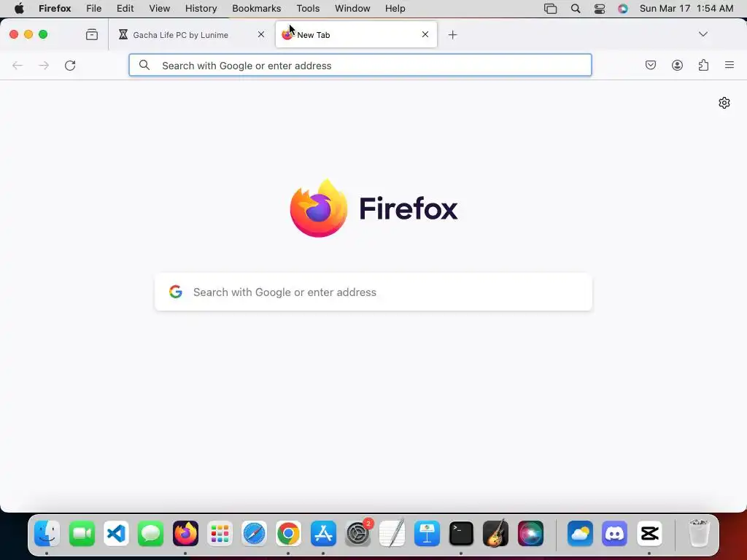The width and height of the screenshot is (747, 560).
Task: Click the magnifier icon in address bar
Action: 144,65
